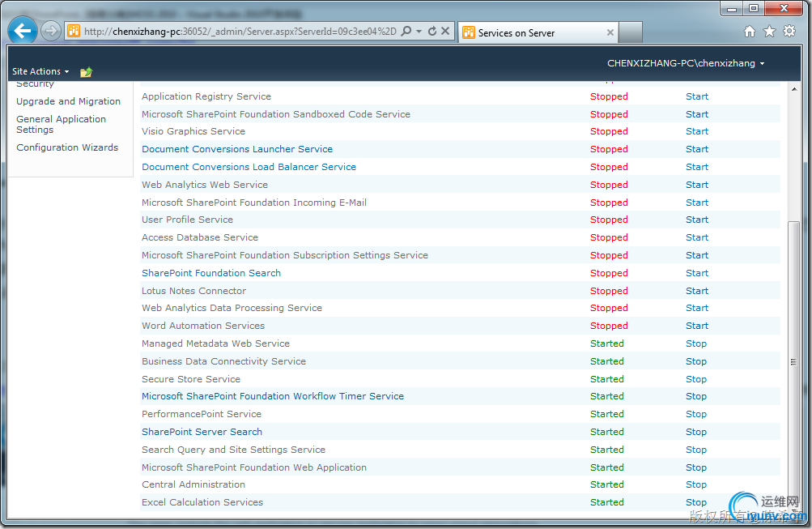Open the browser Home icon
The width and height of the screenshot is (812, 529).
tap(750, 32)
